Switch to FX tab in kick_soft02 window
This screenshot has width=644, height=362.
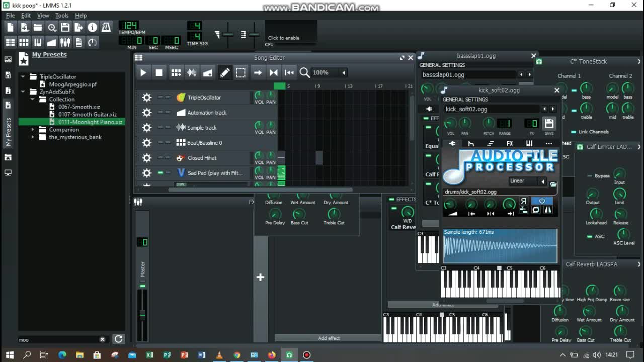click(510, 143)
